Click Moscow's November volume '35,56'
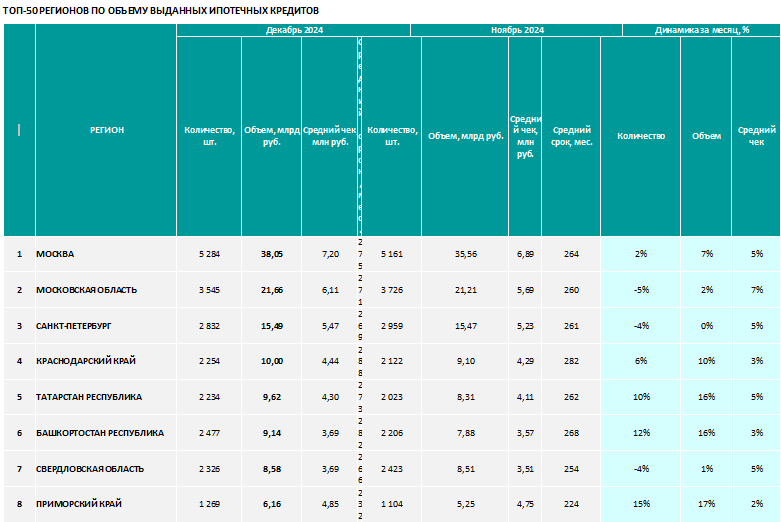This screenshot has width=781, height=522. [465, 254]
